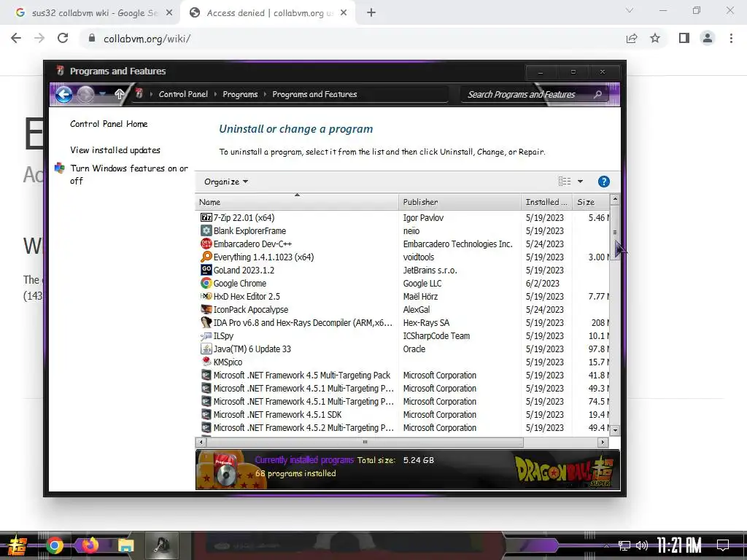Expand the Programs breadcrumb arrow

(266, 94)
